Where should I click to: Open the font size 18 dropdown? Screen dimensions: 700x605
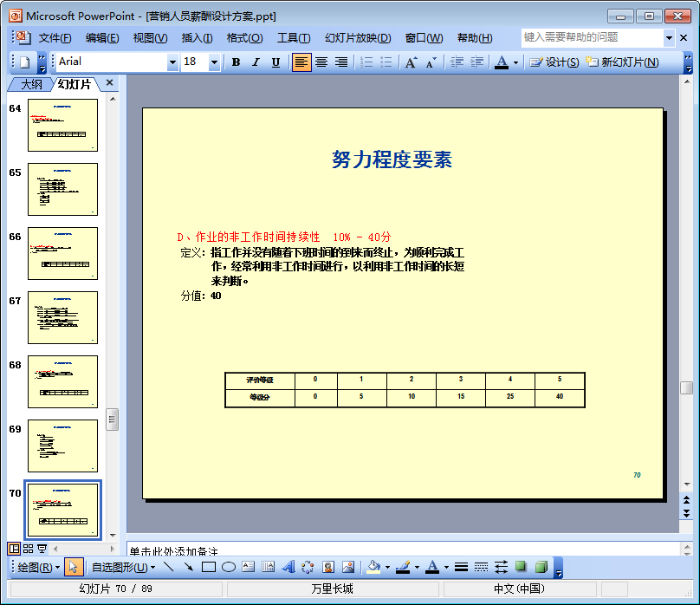pos(214,63)
